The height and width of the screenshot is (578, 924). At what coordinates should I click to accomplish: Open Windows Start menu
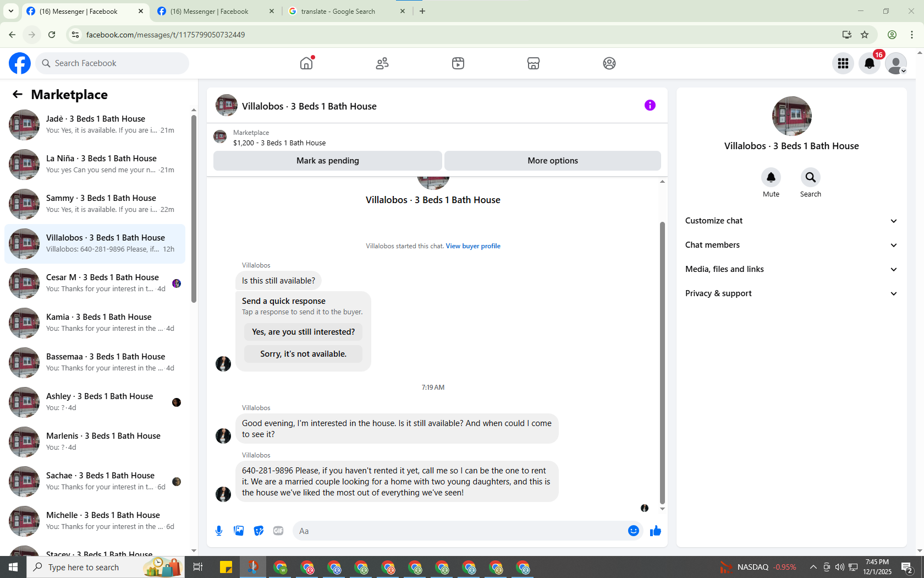click(x=13, y=567)
